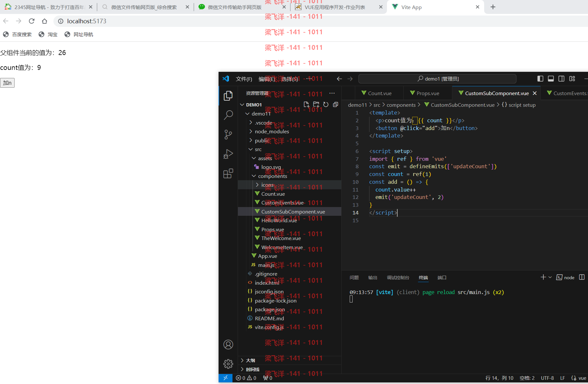Expand the icons folder
588x384 pixels.
(x=257, y=185)
